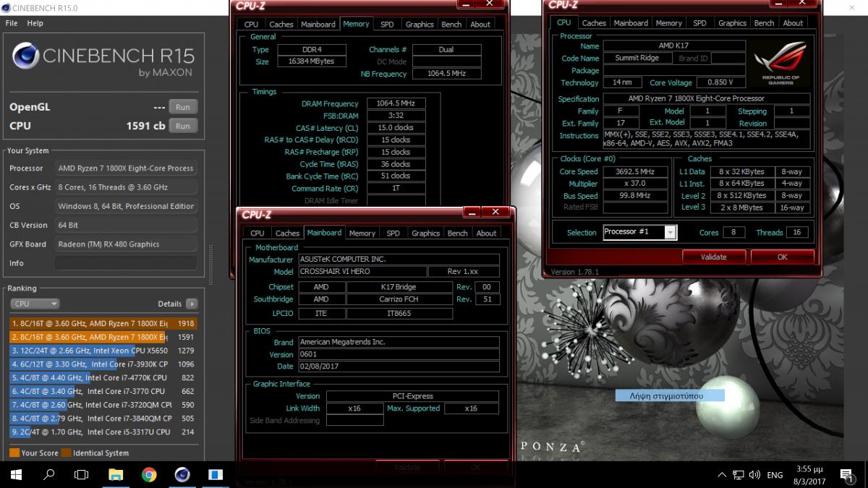This screenshot has width=868, height=488.
Task: Click the empty Info field in Cinebench
Action: [126, 263]
